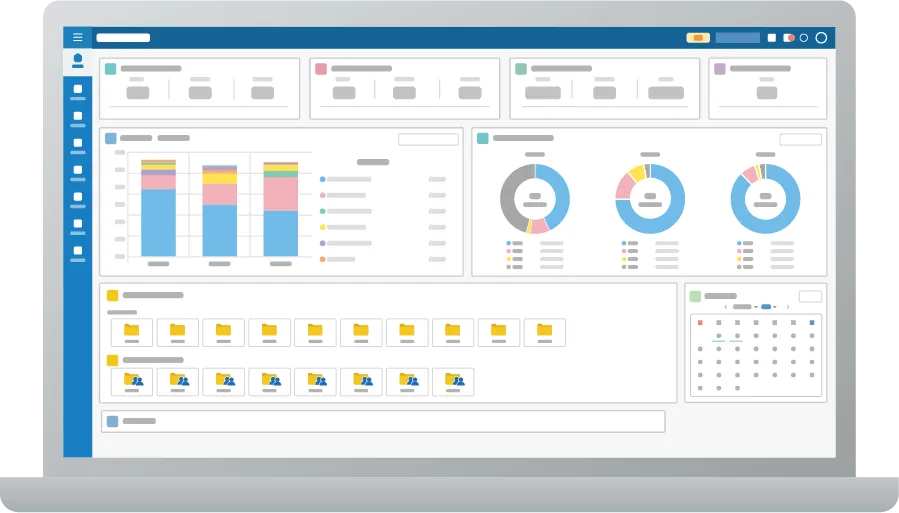Select the yellow legend entry of the bar chart
Viewport: 899px width, 513px height.
click(343, 228)
